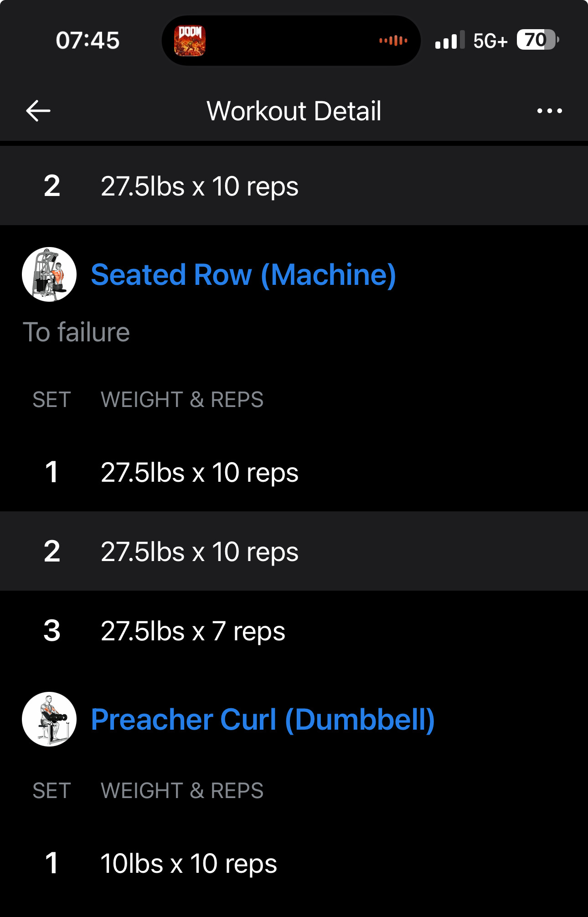
Task: Select Seated Row set 2 highlighted row
Action: coord(294,551)
